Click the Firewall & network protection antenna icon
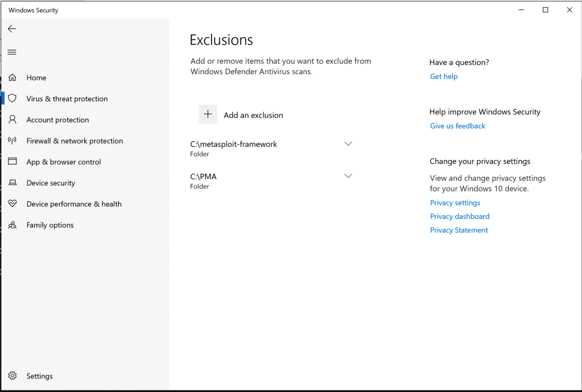This screenshot has width=582, height=392. pos(13,140)
